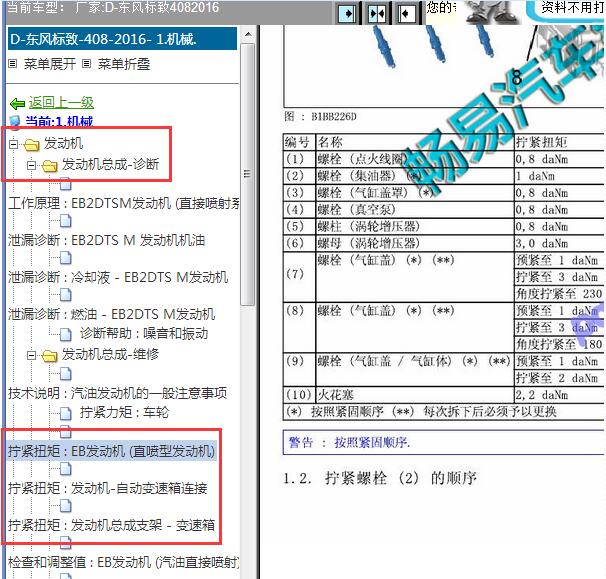The image size is (606, 579).
Task: Click the D-东风标致-408-2016- 1.机械 header
Action: [122, 39]
